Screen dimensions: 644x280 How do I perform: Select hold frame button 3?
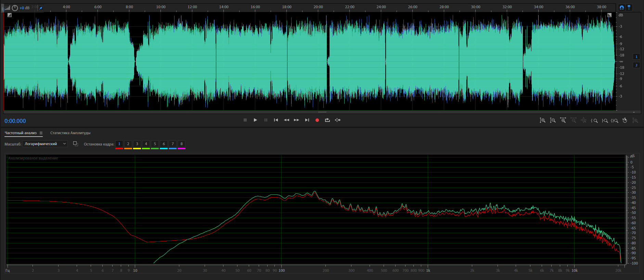click(137, 144)
